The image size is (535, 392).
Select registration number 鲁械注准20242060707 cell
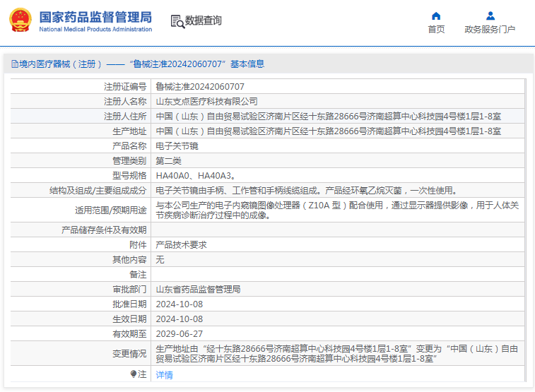pyautogui.click(x=200, y=87)
